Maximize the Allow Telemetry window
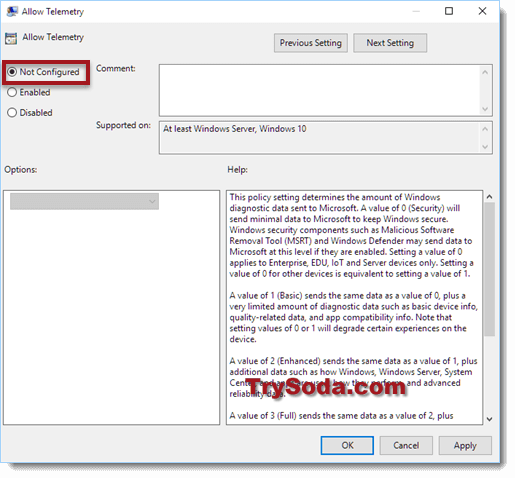The height and width of the screenshot is (478, 515). (449, 11)
